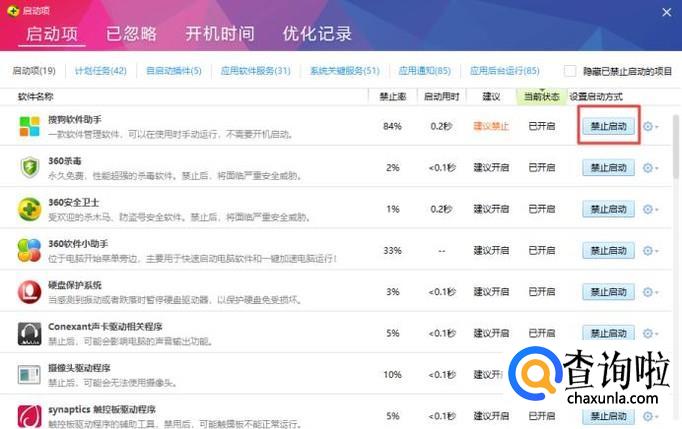Click 硬盘保护系统 name text
The image size is (682, 429).
point(75,285)
